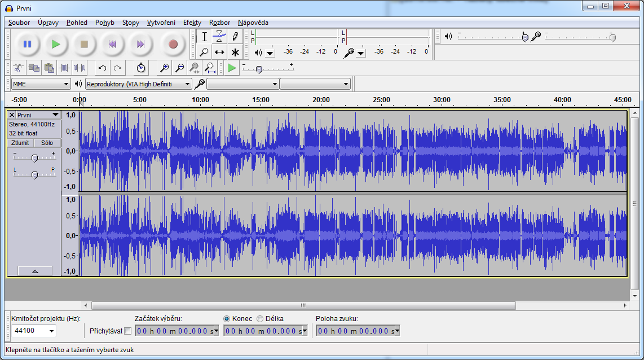Zoom in with the plus magnifier

pyautogui.click(x=164, y=68)
